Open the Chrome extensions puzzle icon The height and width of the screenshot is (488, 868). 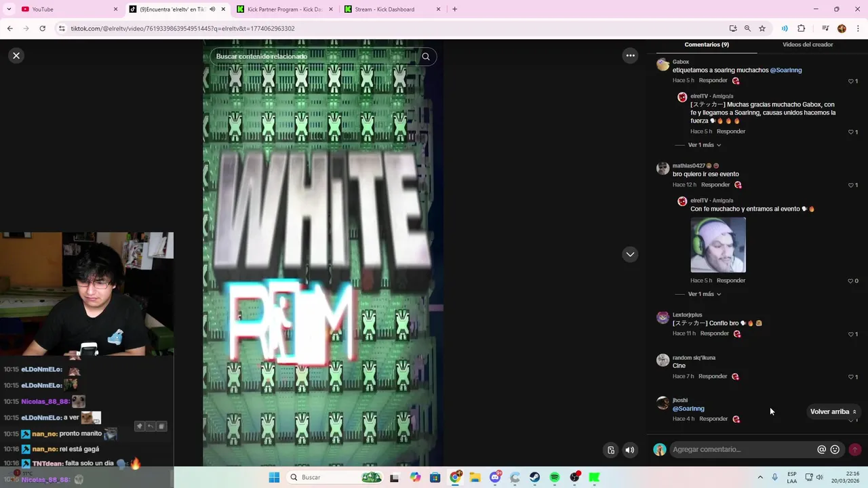802,28
